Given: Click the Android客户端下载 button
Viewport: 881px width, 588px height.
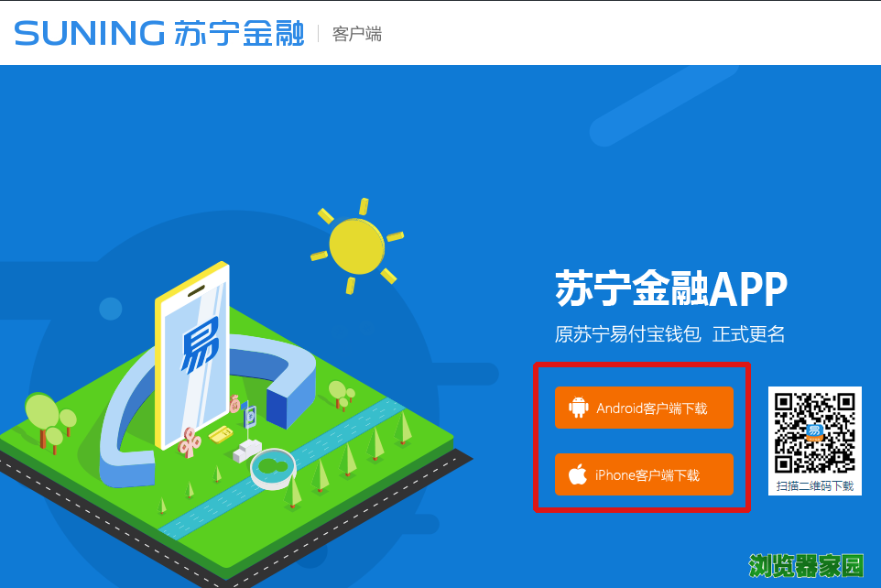Looking at the screenshot, I should click(644, 408).
